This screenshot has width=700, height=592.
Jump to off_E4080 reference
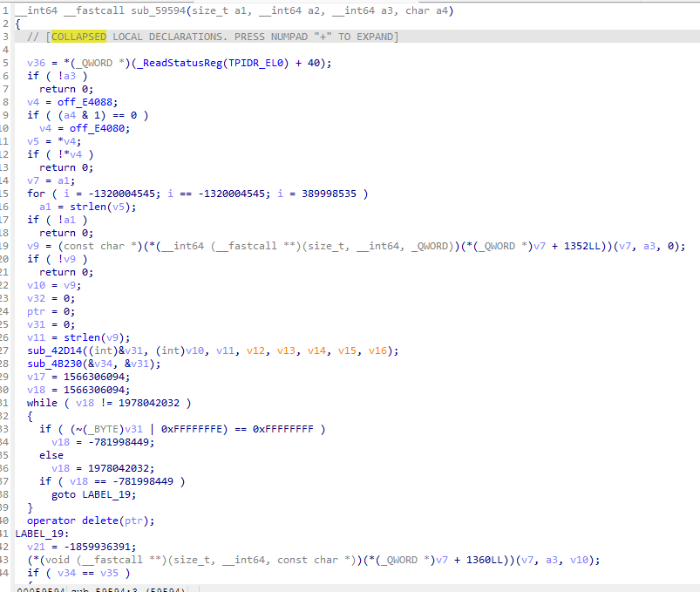pyautogui.click(x=99, y=127)
